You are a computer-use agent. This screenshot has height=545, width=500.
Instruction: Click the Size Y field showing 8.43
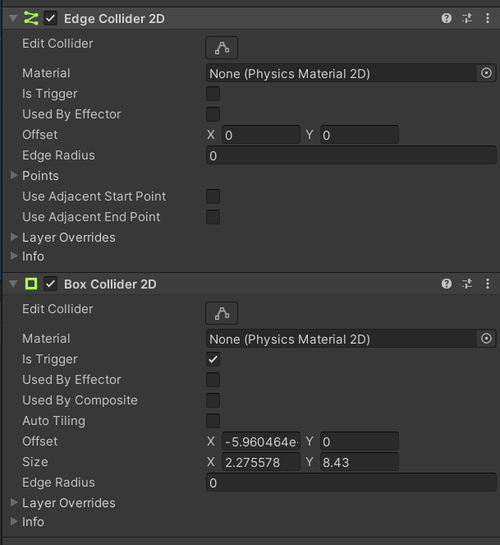click(x=359, y=462)
